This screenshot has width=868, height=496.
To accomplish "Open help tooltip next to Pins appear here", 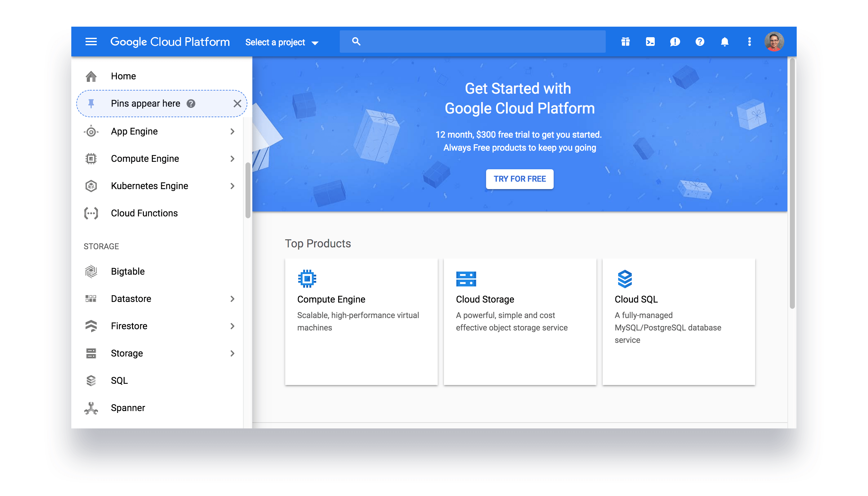I will point(191,103).
